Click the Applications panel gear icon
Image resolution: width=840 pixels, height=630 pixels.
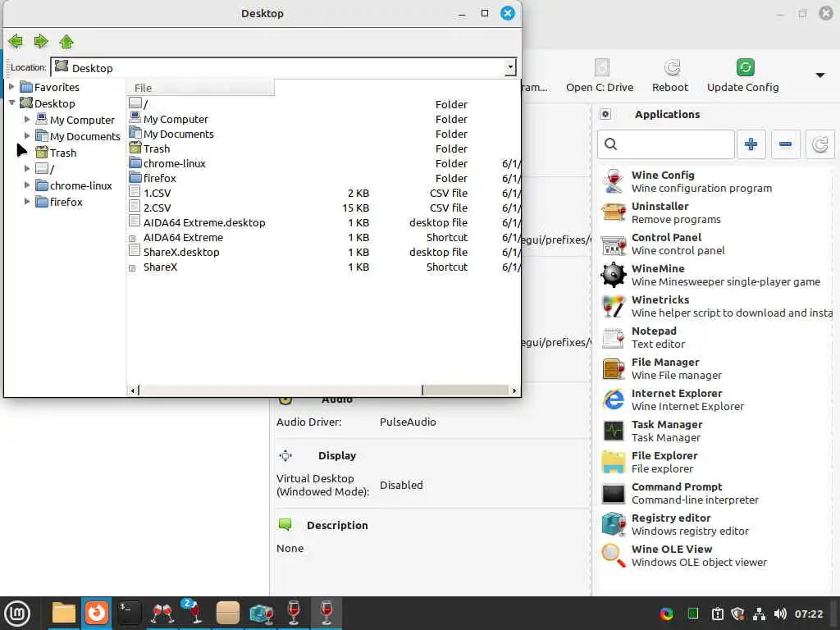605,114
